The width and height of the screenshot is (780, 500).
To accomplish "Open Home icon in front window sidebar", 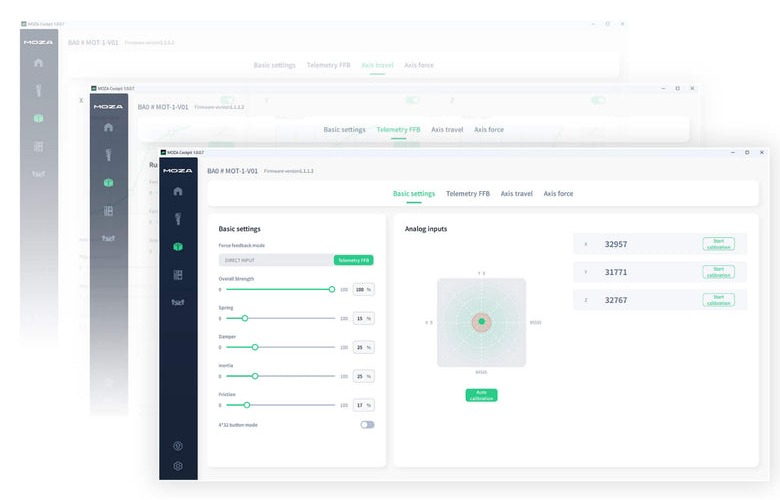I will [x=178, y=191].
